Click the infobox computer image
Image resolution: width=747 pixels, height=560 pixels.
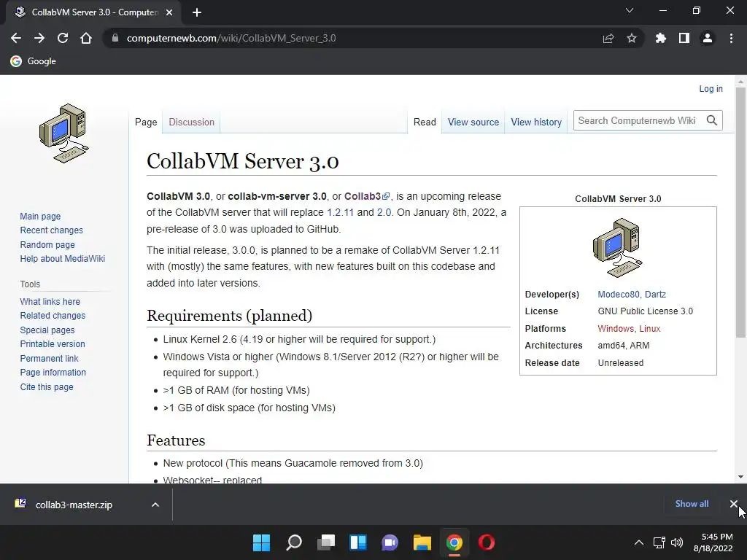click(x=617, y=248)
